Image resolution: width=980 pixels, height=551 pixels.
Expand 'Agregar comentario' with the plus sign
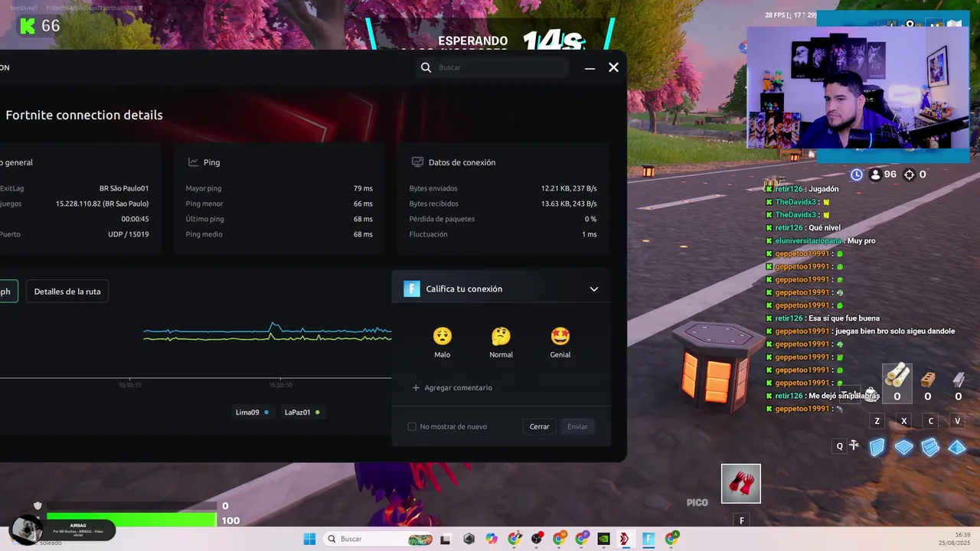pos(416,388)
